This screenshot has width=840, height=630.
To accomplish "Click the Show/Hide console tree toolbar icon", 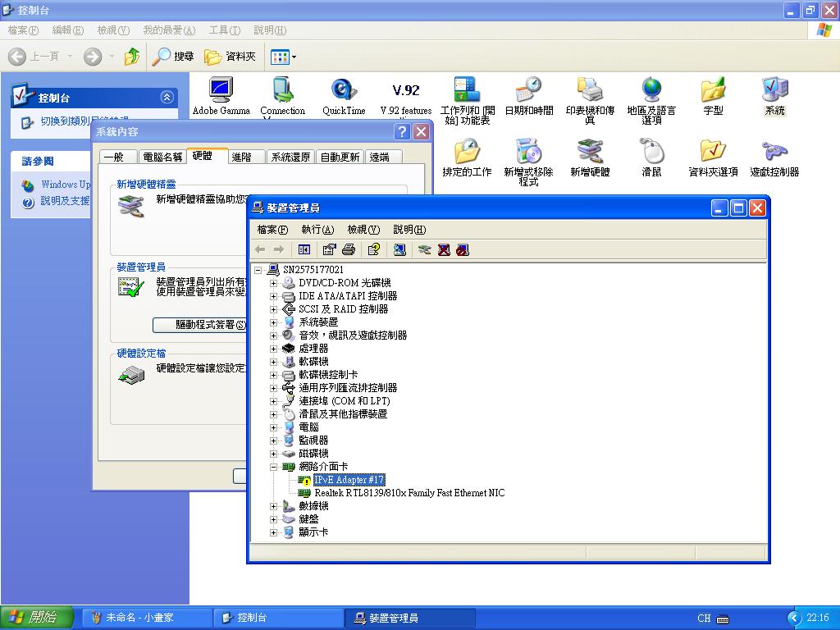I will [304, 249].
